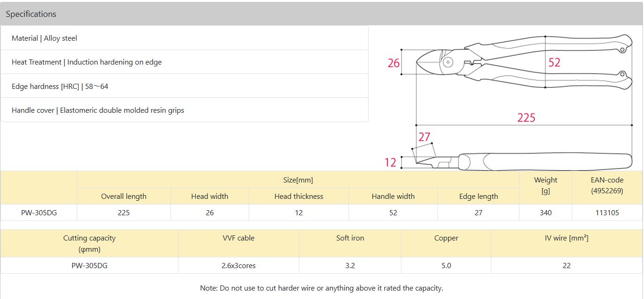Click the capacity warning note text
Screen dimensions: 644x299
[x=321, y=288]
